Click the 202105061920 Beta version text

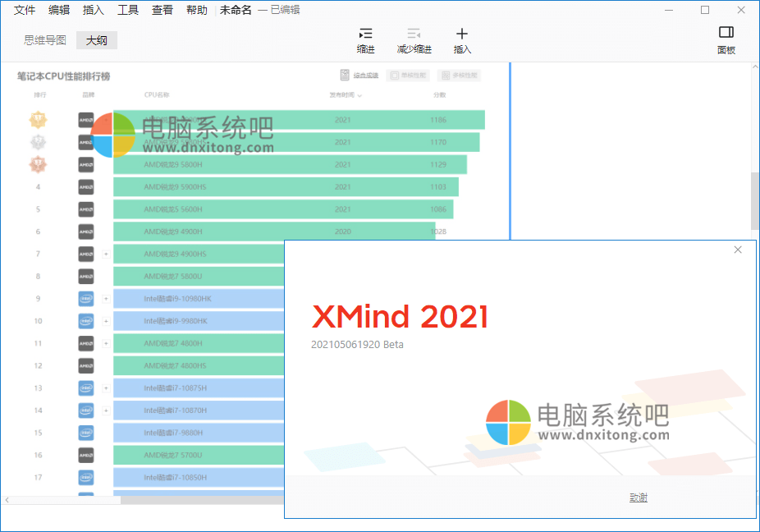pos(357,344)
